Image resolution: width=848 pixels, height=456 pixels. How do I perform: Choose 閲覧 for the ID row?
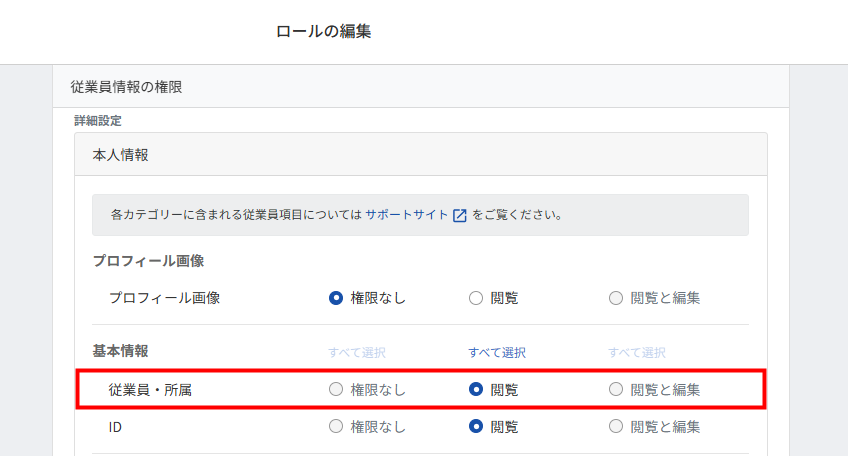(x=476, y=427)
